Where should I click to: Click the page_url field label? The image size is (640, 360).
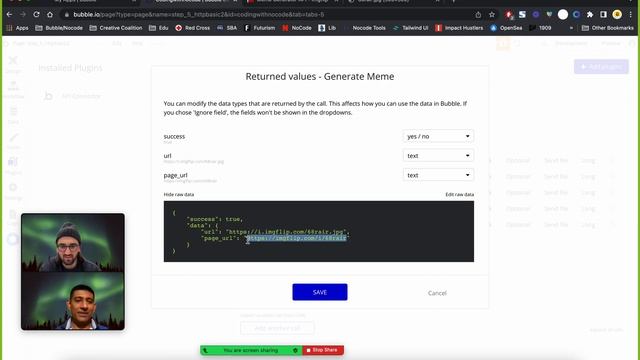[x=176, y=175]
